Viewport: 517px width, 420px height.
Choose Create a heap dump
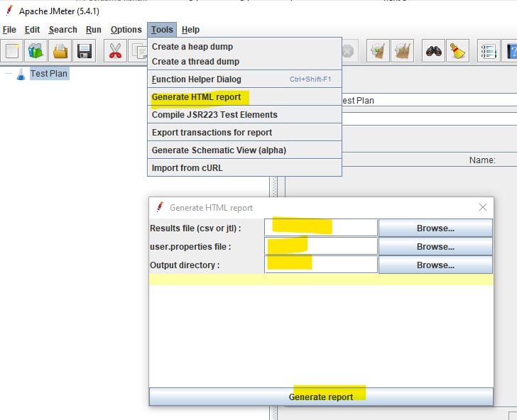pyautogui.click(x=244, y=47)
